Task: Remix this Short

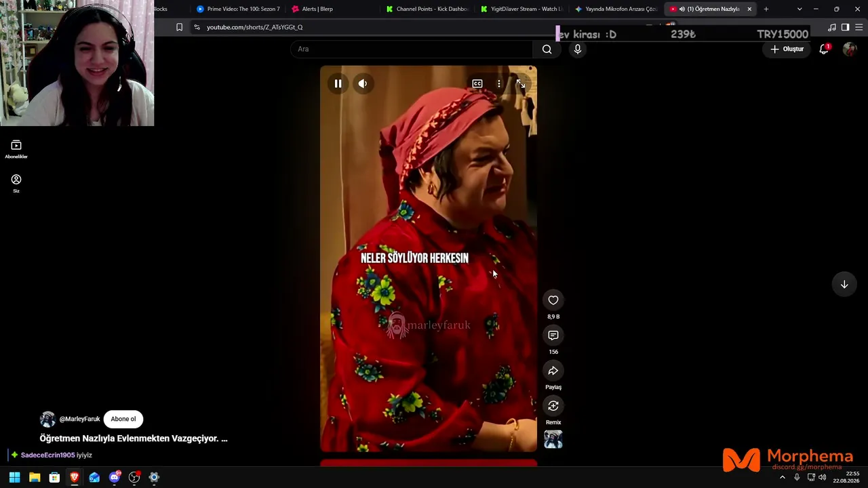Action: pos(553,406)
